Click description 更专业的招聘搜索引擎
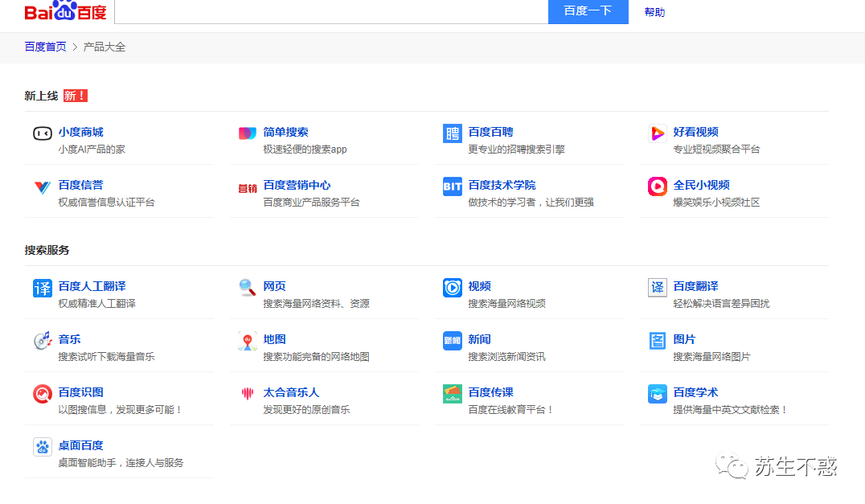The width and height of the screenshot is (865, 504). [516, 150]
